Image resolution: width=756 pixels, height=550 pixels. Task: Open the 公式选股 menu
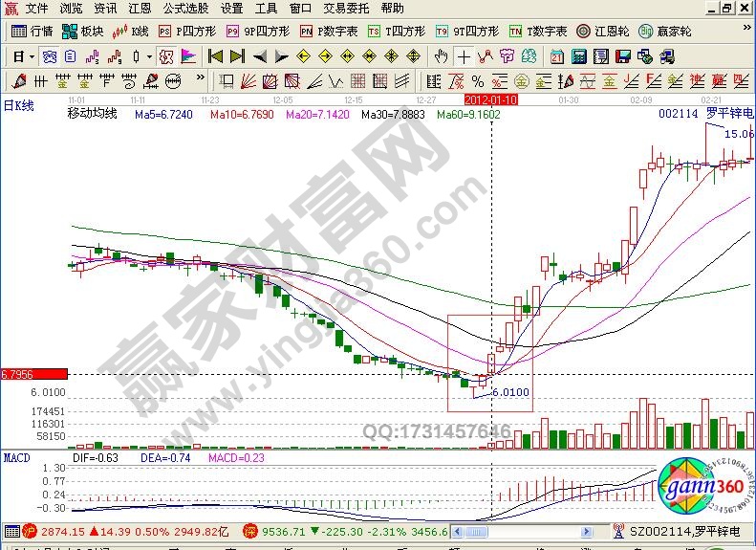185,8
